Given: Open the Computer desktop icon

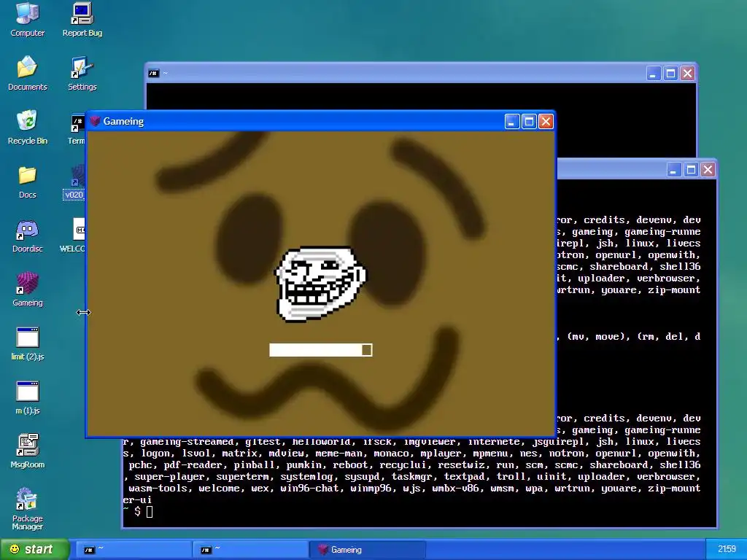Looking at the screenshot, I should click(27, 19).
